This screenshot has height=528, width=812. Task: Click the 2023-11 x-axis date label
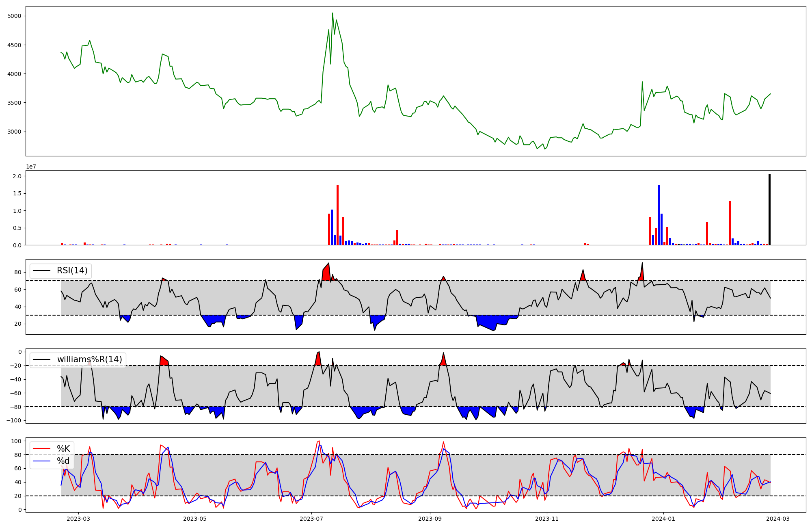[547, 519]
